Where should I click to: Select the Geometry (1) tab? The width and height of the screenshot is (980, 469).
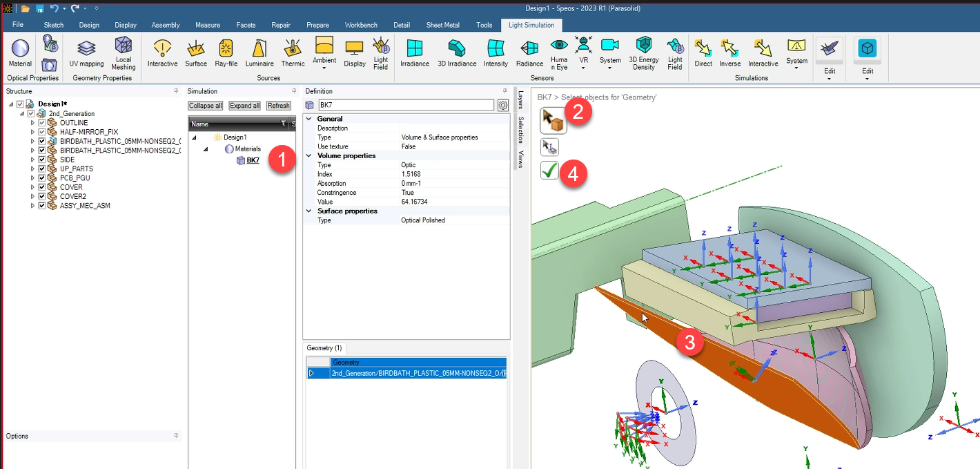tap(325, 347)
